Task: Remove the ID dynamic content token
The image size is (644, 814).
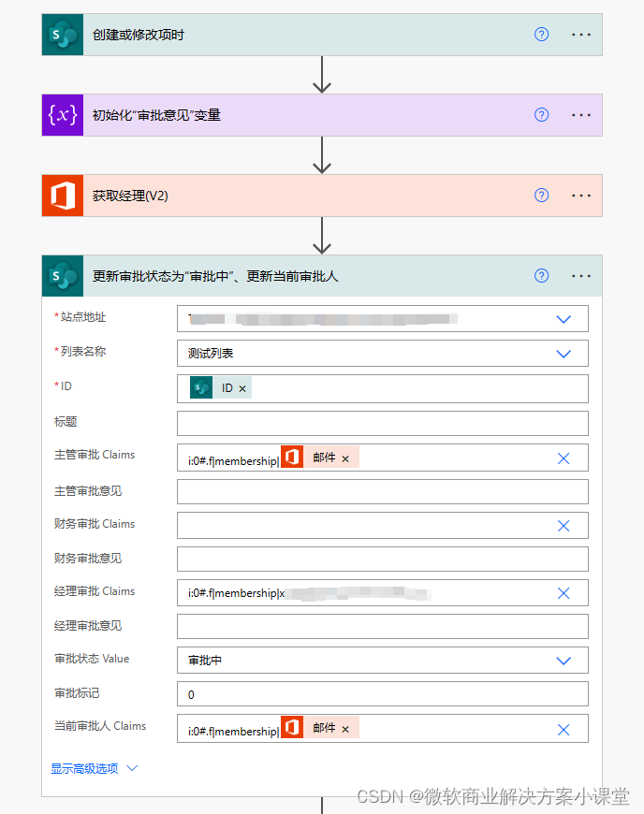Action: tap(242, 389)
